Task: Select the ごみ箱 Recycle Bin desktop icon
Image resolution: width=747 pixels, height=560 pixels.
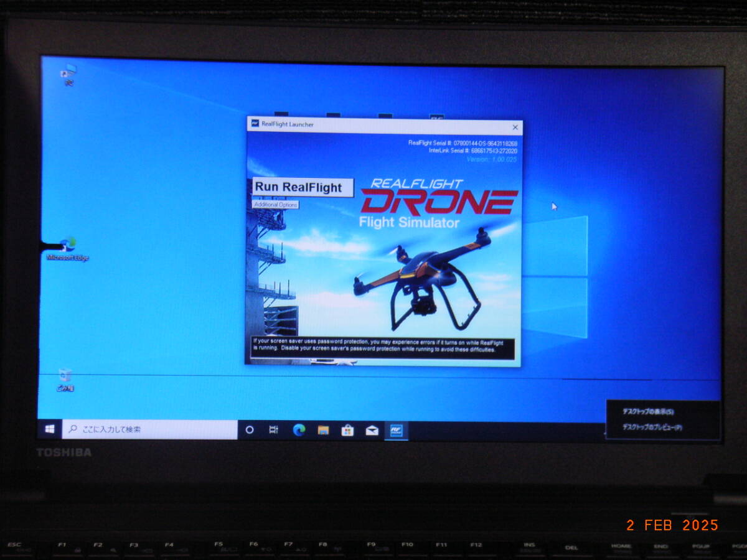Action: pos(65,380)
